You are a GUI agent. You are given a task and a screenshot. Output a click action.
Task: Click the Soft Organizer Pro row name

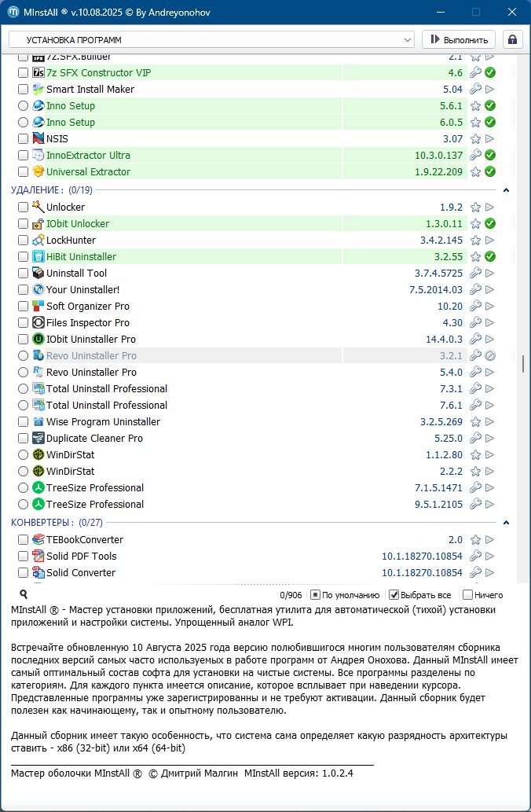(88, 306)
